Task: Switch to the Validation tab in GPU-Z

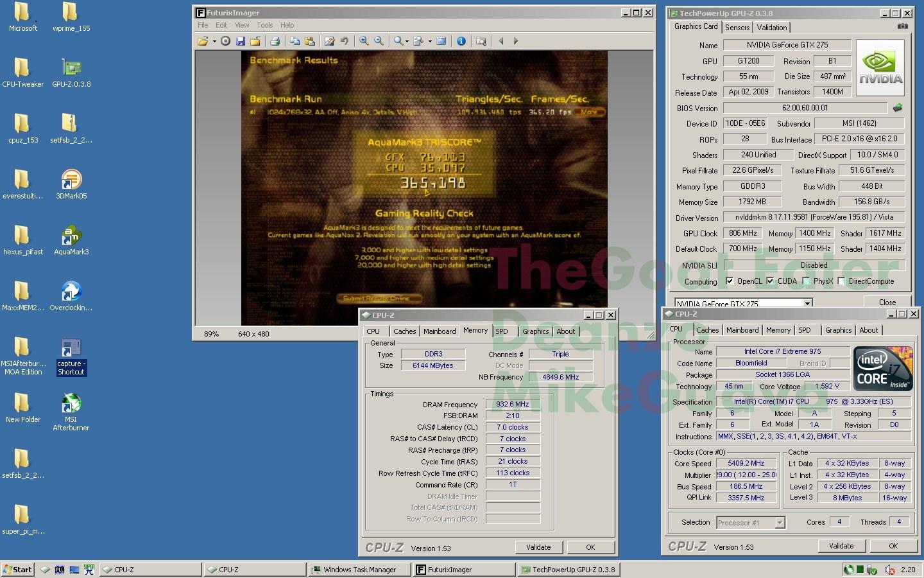Action: [771, 28]
